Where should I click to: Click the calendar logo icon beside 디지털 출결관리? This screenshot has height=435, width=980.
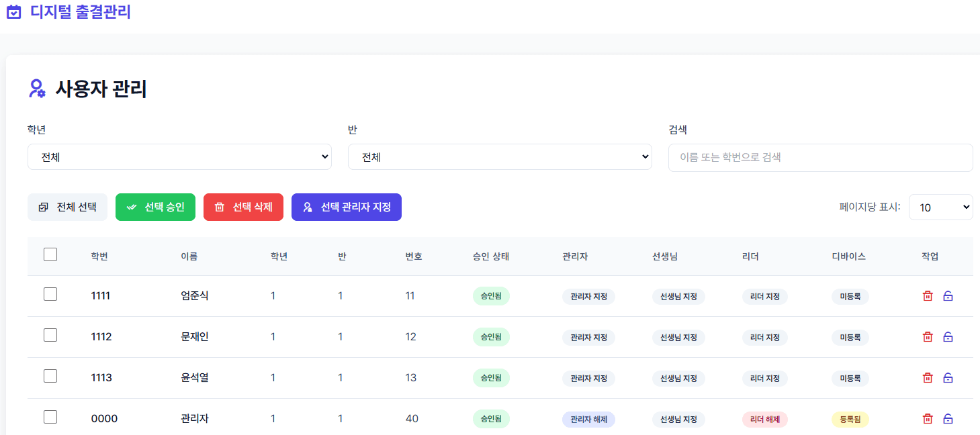[x=13, y=12]
